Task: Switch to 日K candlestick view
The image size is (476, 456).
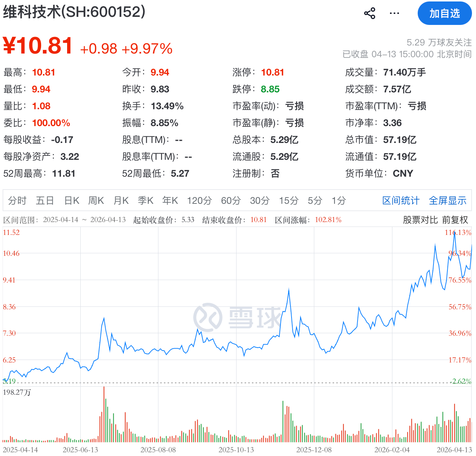Action: 72,201
